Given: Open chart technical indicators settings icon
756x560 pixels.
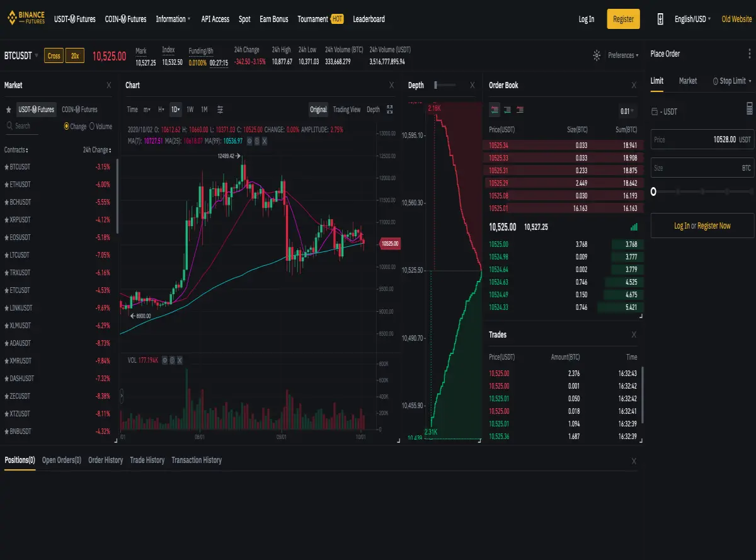Looking at the screenshot, I should pos(220,110).
